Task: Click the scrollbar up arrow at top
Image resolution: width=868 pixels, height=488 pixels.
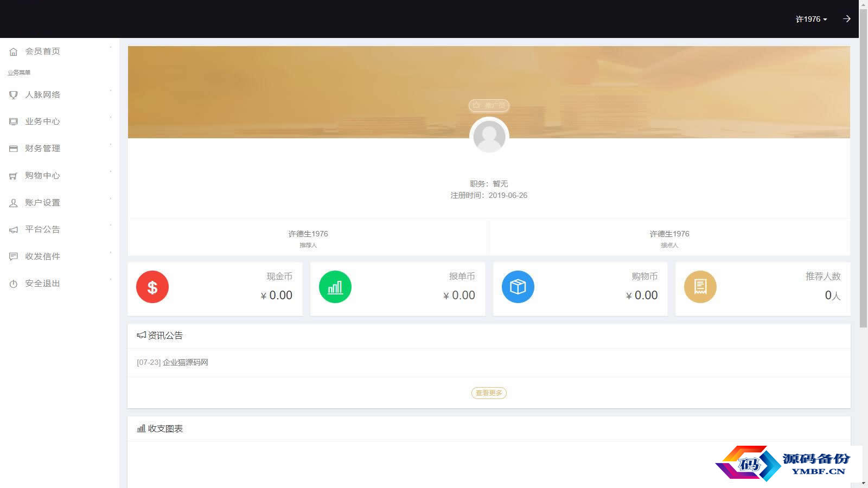Action: pos(863,4)
